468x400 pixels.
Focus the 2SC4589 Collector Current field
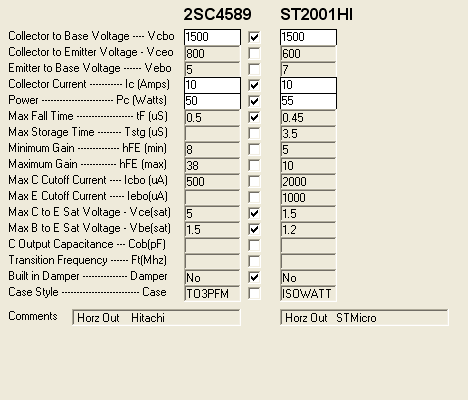tap(212, 85)
